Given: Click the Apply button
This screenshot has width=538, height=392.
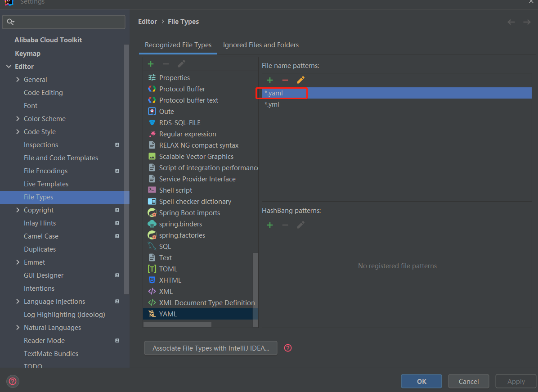Looking at the screenshot, I should (516, 381).
